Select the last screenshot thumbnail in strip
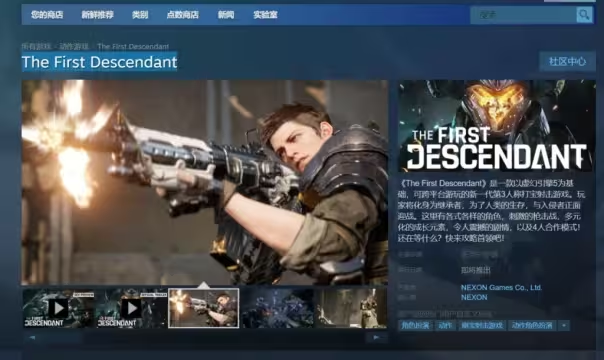Image resolution: width=604 pixels, height=360 pixels. click(x=351, y=308)
